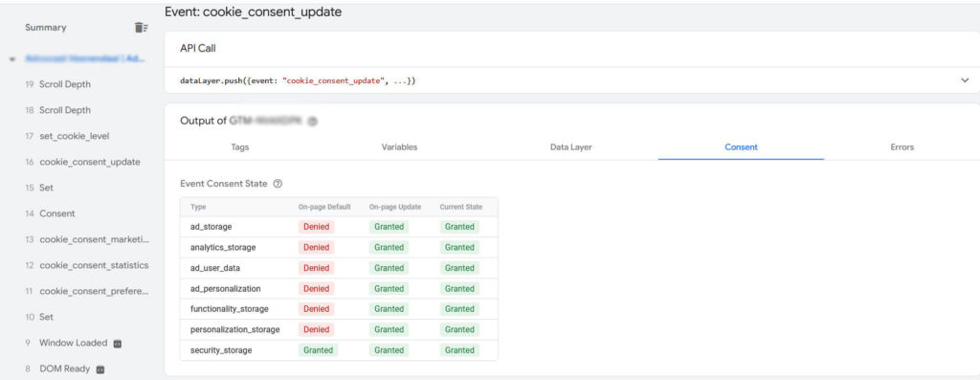The width and height of the screenshot is (980, 380).
Task: Click the security_storage type cell
Action: [221, 350]
